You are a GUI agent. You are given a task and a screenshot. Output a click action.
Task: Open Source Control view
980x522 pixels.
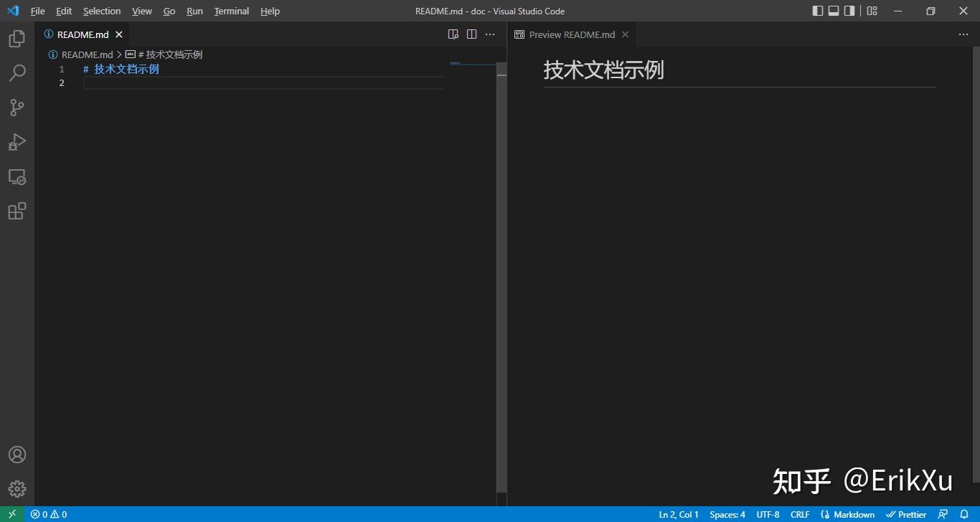click(x=17, y=108)
